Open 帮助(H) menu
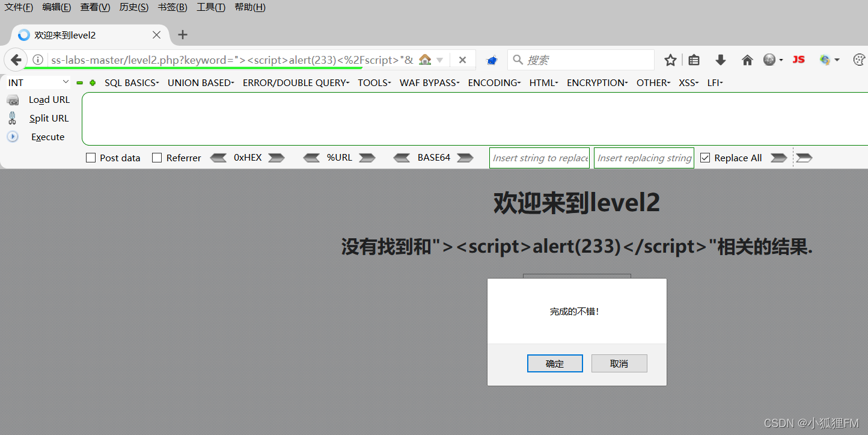This screenshot has width=868, height=435. (250, 7)
